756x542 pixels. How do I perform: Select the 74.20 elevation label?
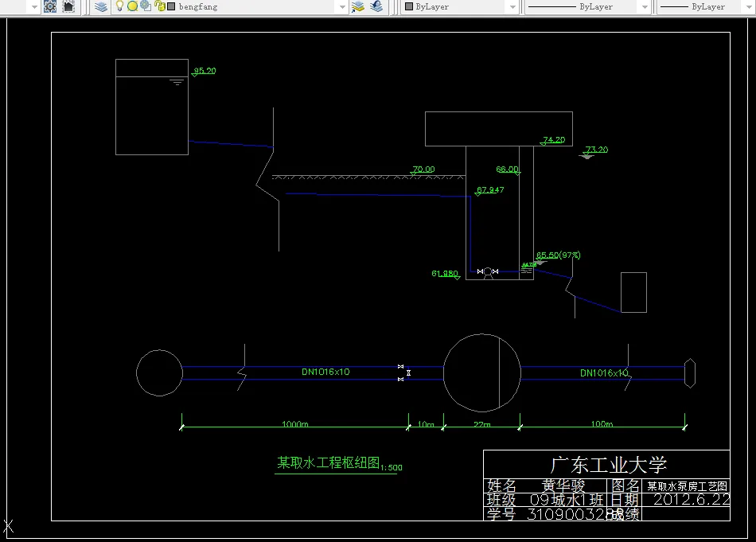[554, 140]
